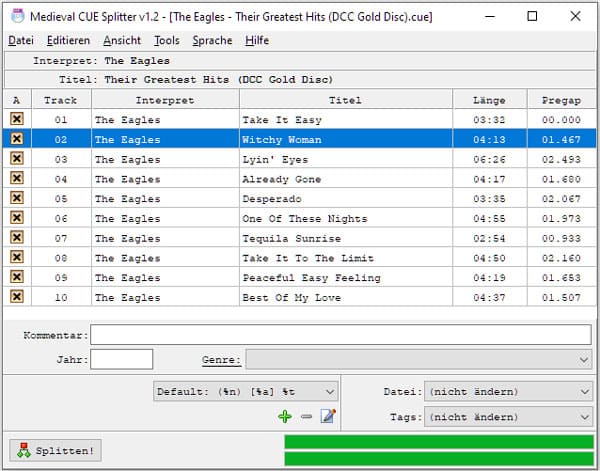Click the Interpret: The Eagles album field
Viewport: 600px width, 471px height.
click(x=300, y=60)
